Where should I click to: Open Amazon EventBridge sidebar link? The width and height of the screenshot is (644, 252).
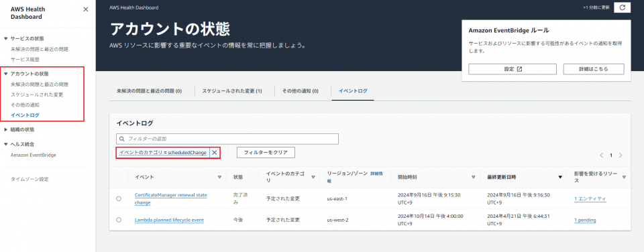click(x=34, y=155)
